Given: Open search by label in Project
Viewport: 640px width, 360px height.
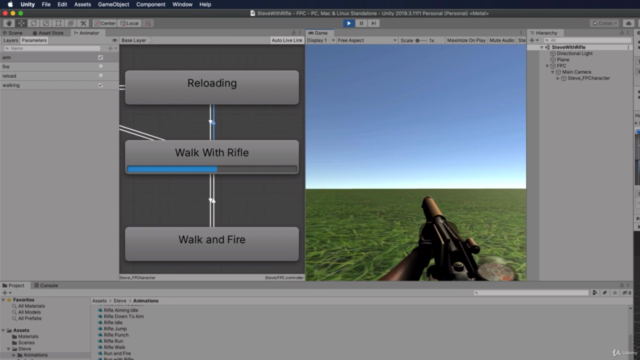Looking at the screenshot, I should point(605,293).
